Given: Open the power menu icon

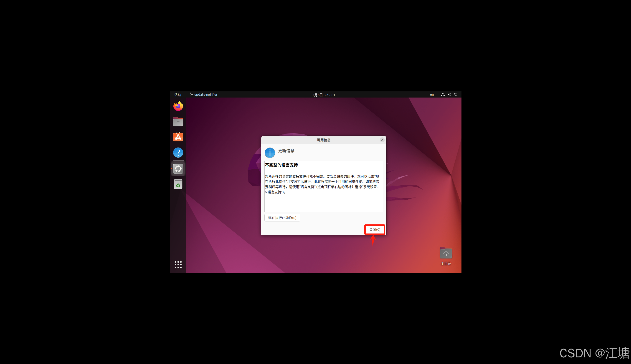Looking at the screenshot, I should pos(456,95).
